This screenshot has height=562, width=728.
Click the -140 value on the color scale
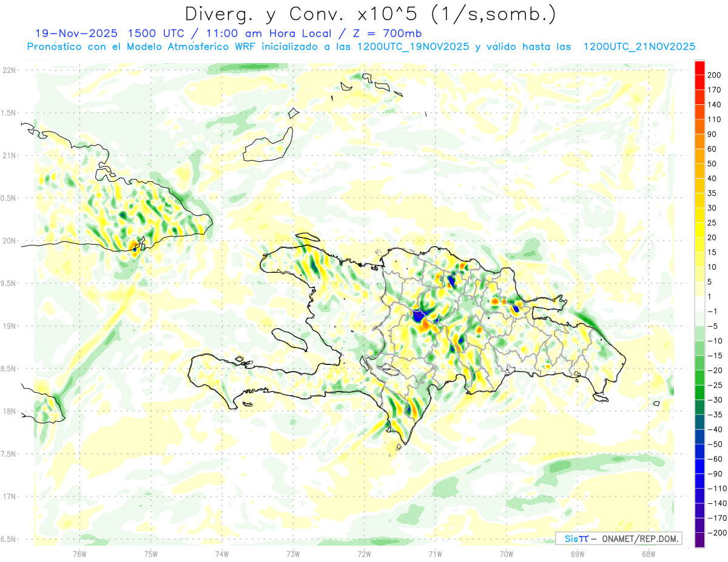point(717,503)
